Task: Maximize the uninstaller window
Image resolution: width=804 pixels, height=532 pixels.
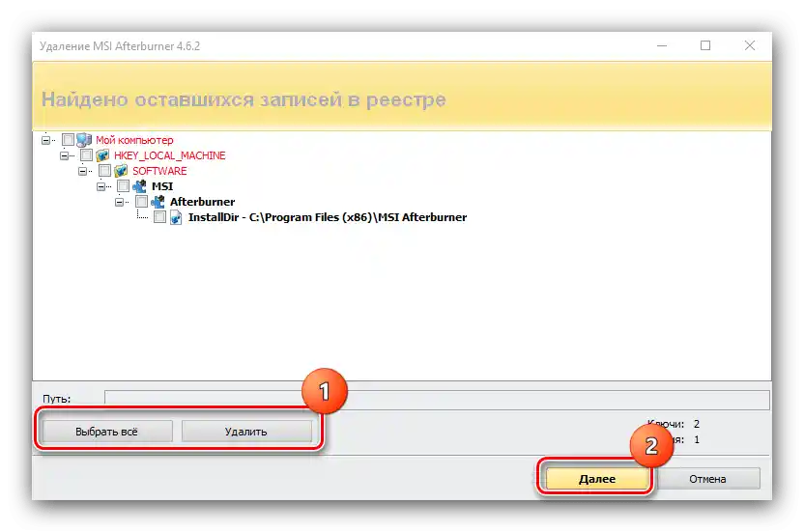Action: click(x=705, y=45)
